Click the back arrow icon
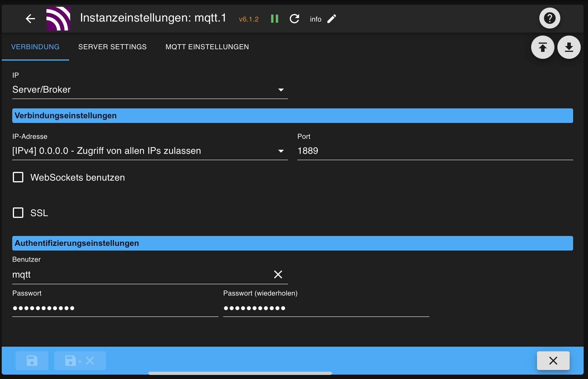 click(30, 19)
